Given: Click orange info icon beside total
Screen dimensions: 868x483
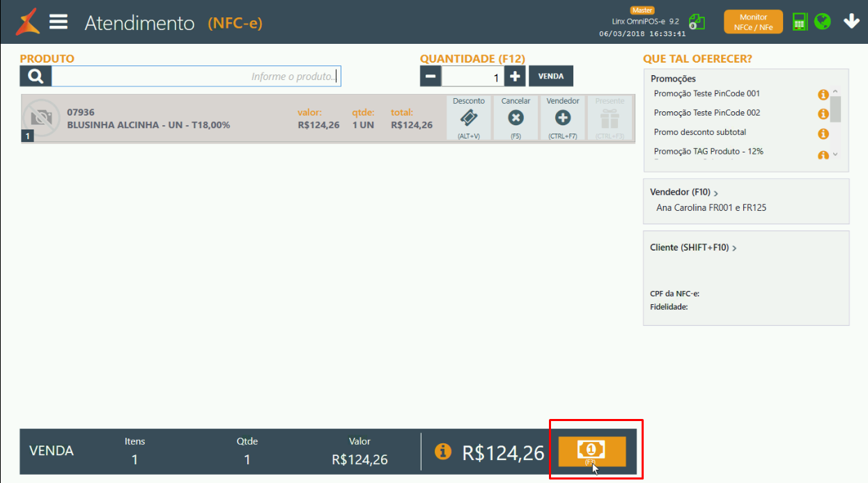Looking at the screenshot, I should (x=442, y=452).
